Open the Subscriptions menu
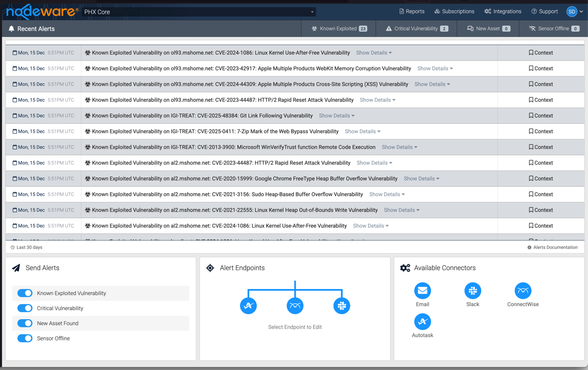The width and height of the screenshot is (588, 370). [454, 12]
